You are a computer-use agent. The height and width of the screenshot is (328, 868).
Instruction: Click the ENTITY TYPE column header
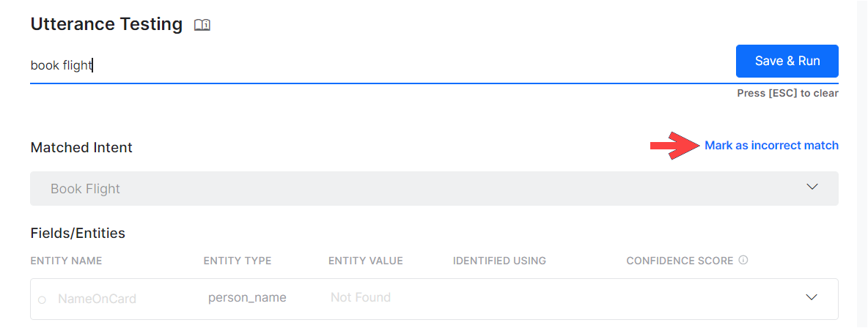coord(238,261)
